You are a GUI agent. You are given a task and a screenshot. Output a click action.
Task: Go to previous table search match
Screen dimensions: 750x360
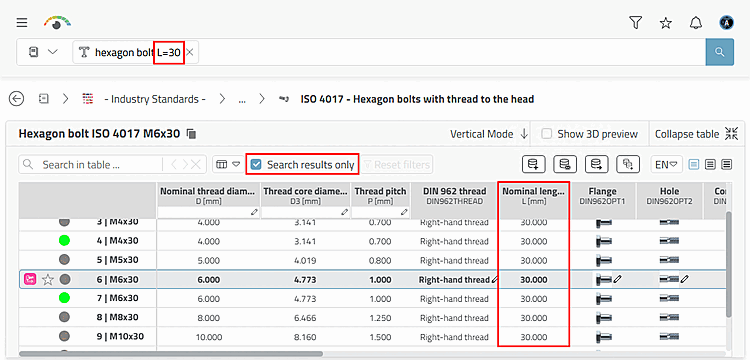(174, 165)
